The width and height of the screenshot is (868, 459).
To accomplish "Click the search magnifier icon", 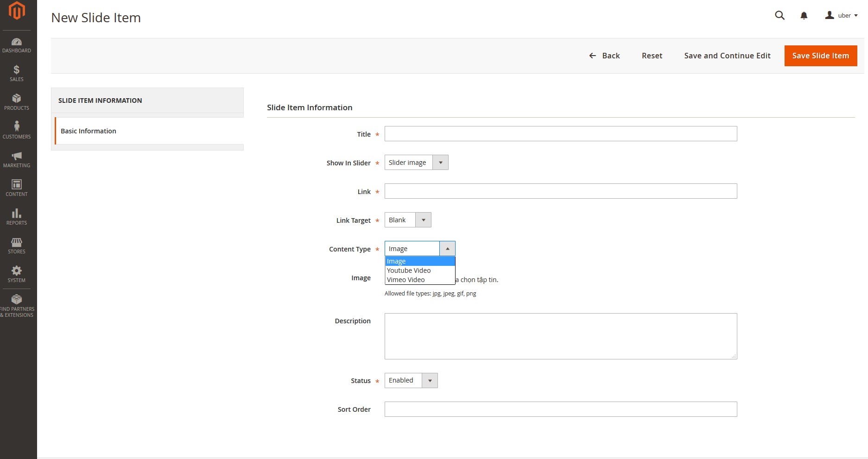I will (x=780, y=15).
